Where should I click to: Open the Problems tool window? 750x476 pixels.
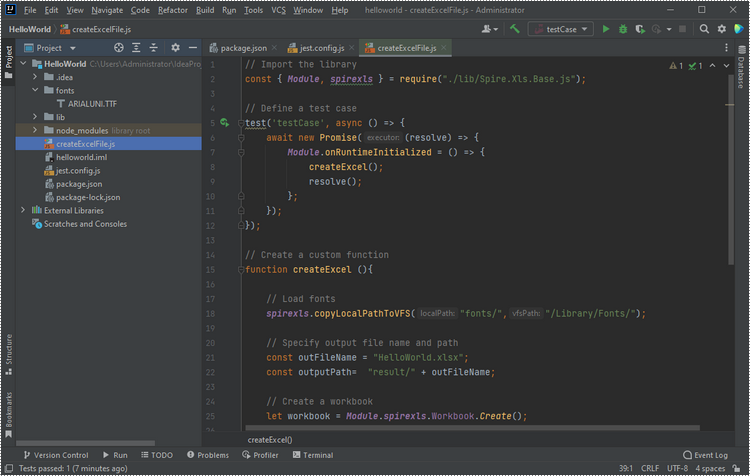coord(208,455)
